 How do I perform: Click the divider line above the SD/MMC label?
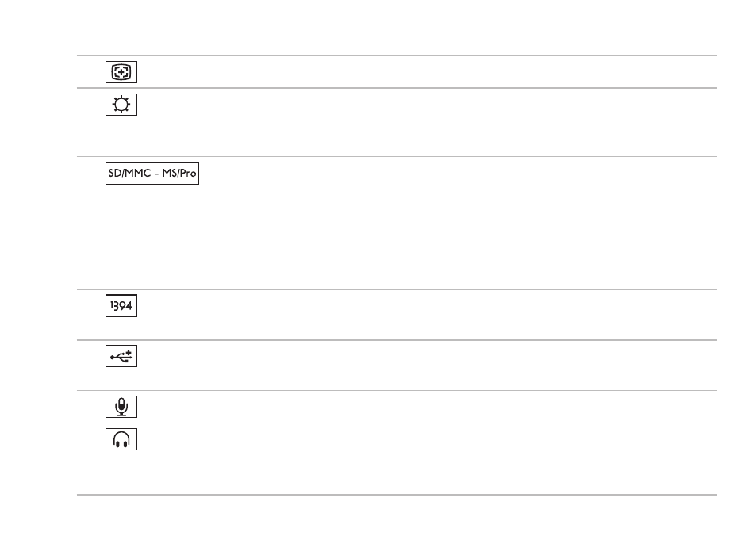pos(397,157)
